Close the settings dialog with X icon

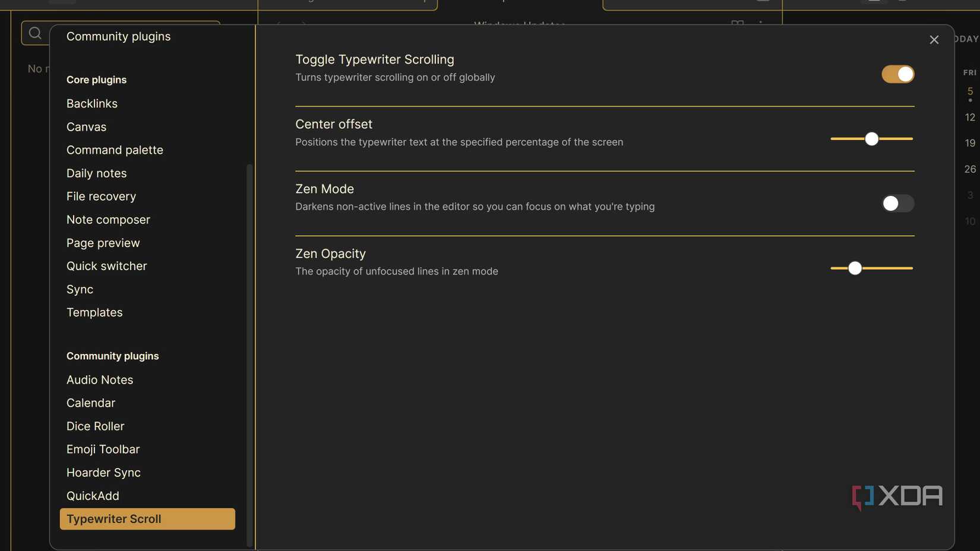(934, 40)
